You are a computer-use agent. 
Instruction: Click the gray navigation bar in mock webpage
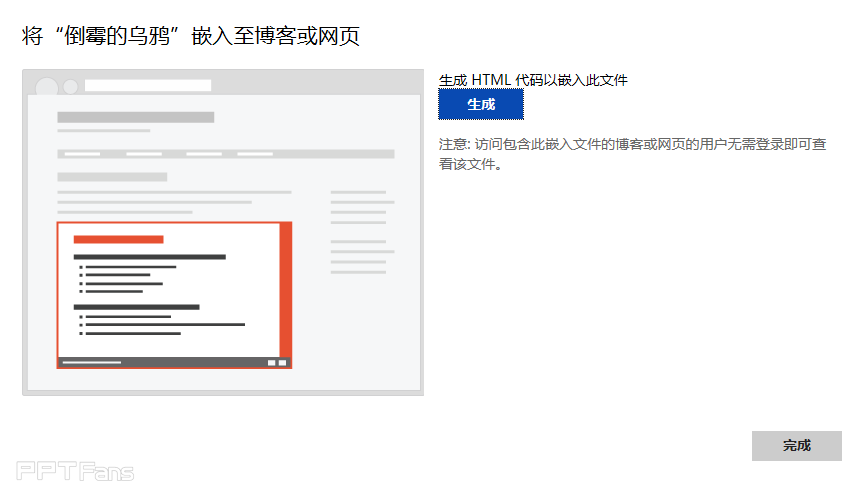click(225, 154)
